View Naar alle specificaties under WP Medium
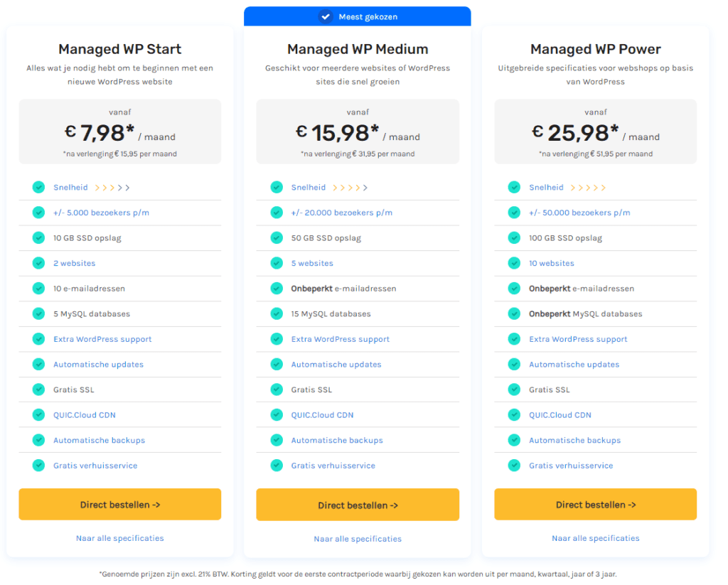The width and height of the screenshot is (728, 585). click(x=358, y=539)
